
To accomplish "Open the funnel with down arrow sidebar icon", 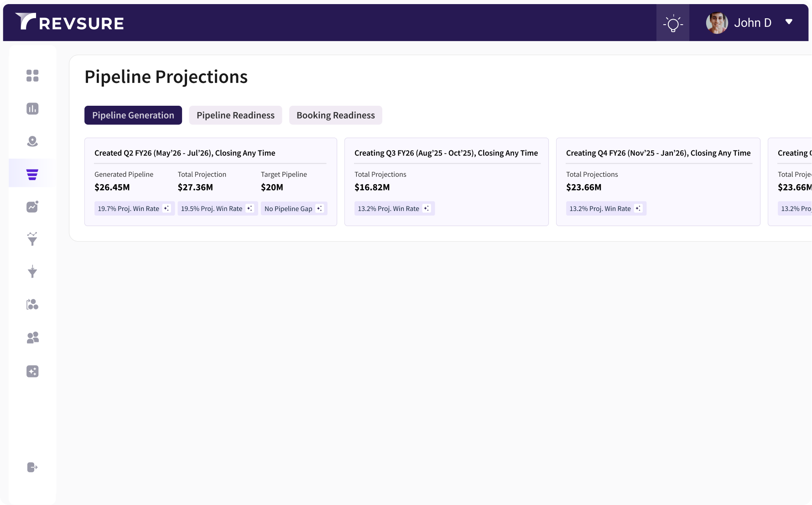I will pyautogui.click(x=32, y=271).
